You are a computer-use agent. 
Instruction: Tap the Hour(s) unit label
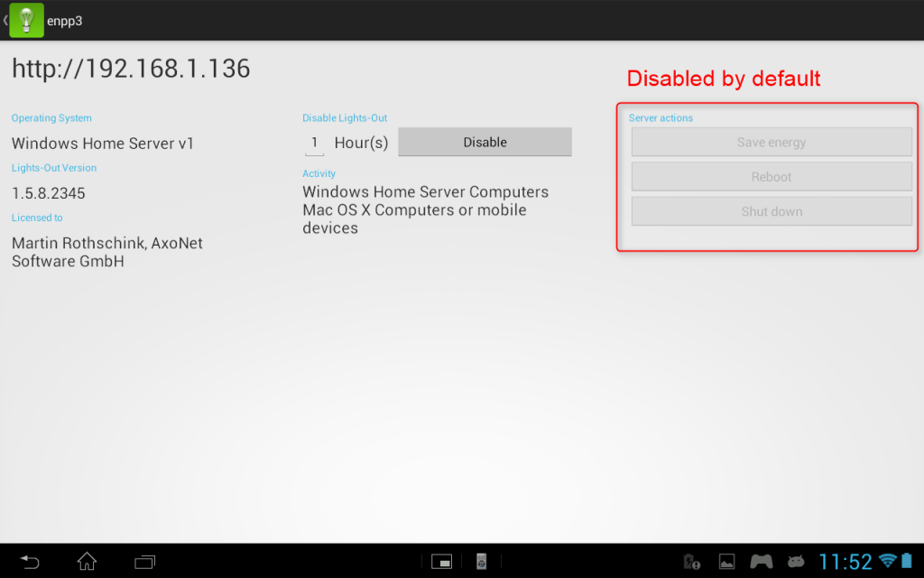(x=361, y=143)
